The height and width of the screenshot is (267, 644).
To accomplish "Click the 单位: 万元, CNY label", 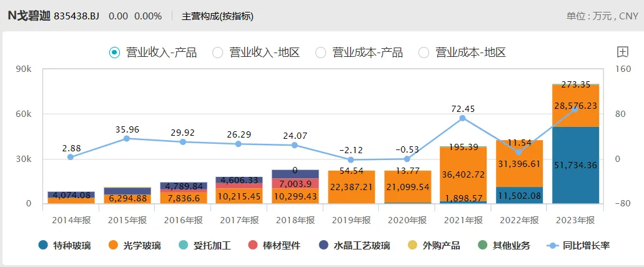I will point(603,16).
